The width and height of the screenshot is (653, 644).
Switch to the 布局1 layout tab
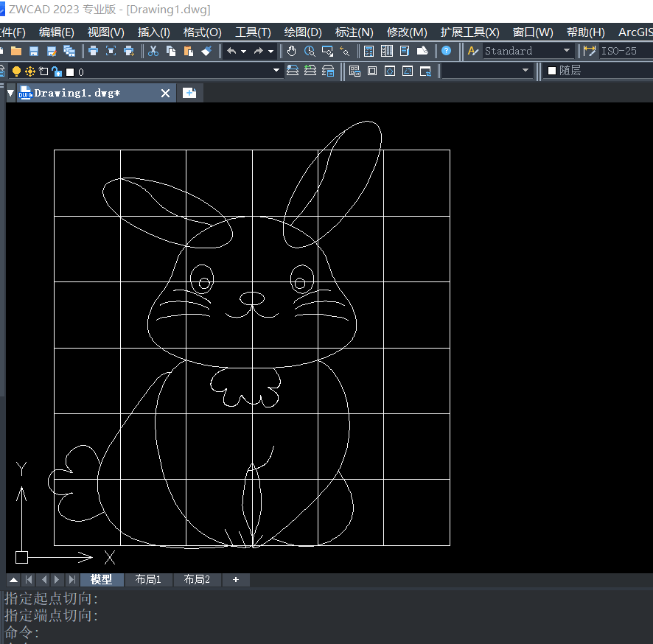(148, 579)
